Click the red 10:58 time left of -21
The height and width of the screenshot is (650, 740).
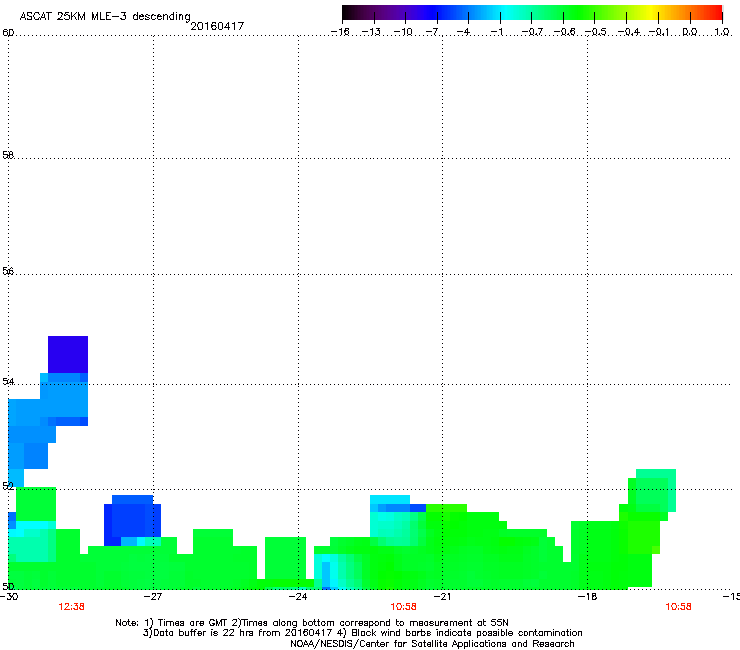coord(403,607)
